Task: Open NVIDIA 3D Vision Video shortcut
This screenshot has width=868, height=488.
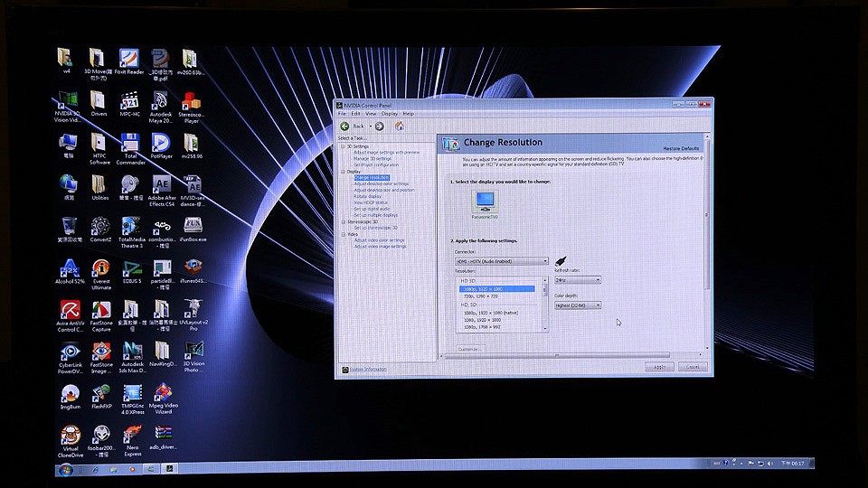Action: [68, 108]
